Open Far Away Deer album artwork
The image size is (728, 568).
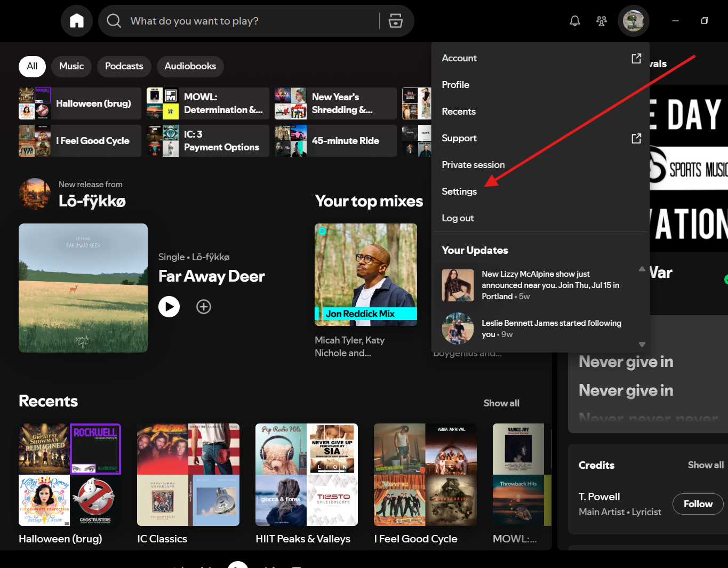[83, 288]
